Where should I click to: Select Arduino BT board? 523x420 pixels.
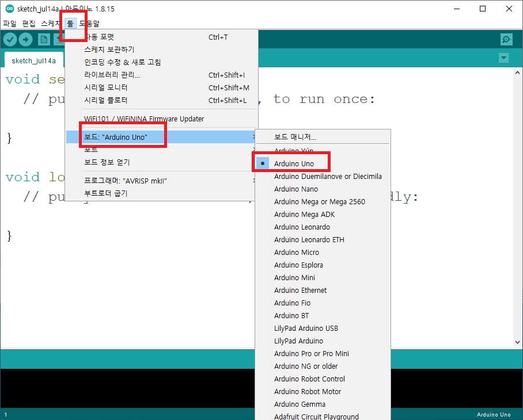pos(323,315)
